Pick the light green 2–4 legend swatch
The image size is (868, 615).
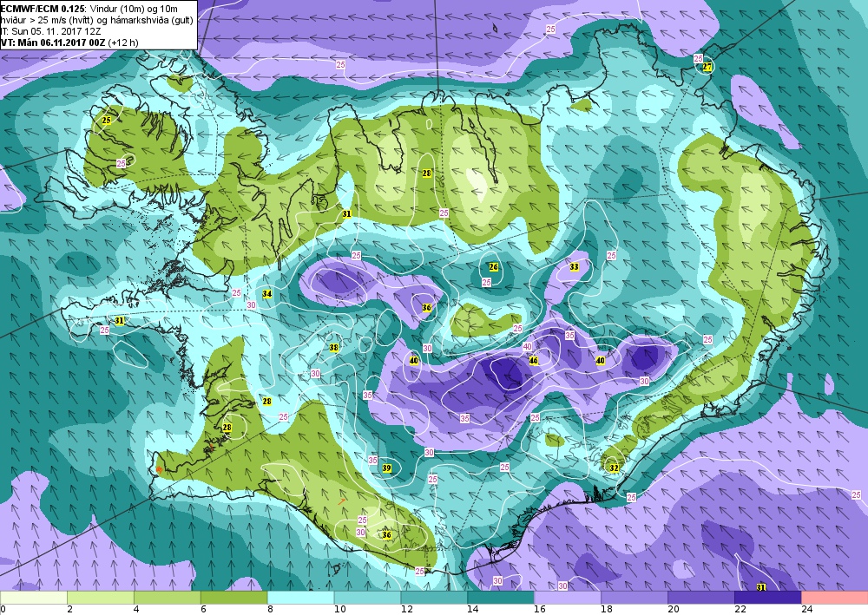coord(100,598)
